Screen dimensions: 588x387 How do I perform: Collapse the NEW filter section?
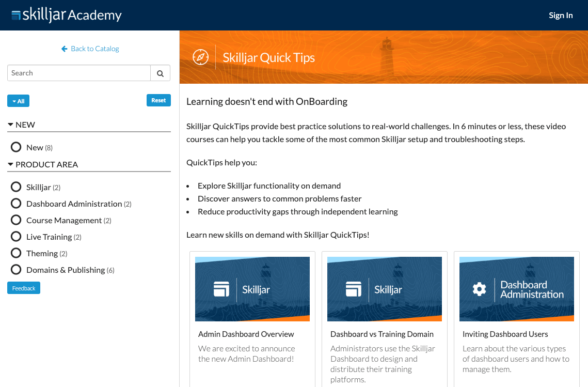coord(10,125)
